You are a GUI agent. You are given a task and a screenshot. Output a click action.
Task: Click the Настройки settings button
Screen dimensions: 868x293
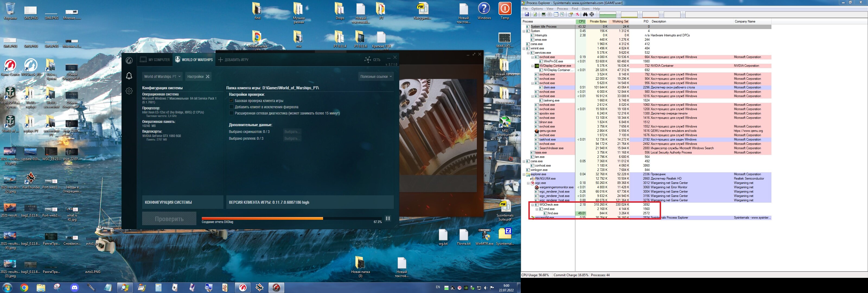click(199, 77)
